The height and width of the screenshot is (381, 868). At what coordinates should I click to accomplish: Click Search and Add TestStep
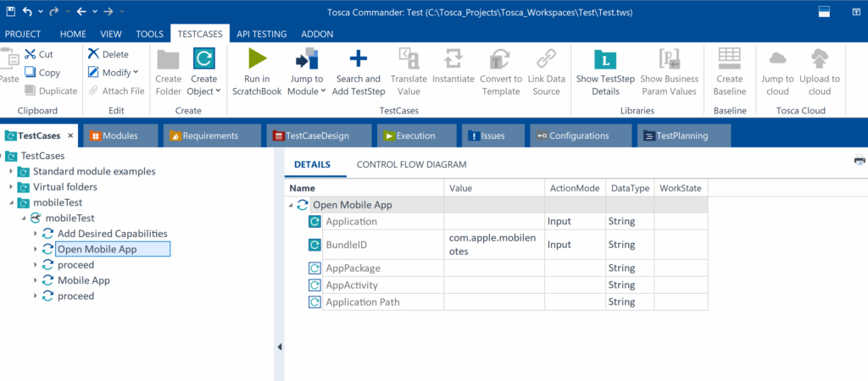point(359,72)
